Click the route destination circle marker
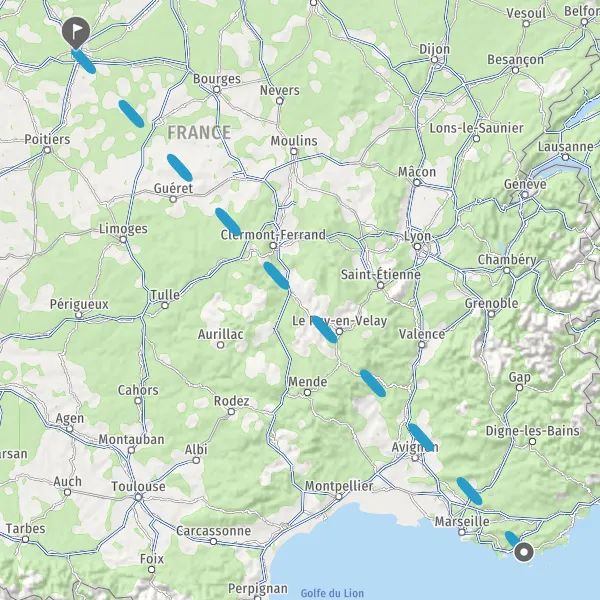The image size is (600, 600). [524, 552]
